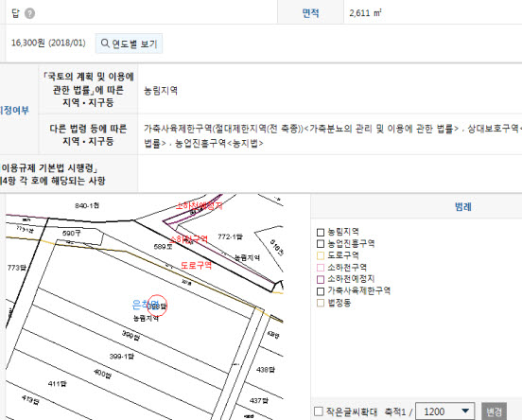Image resolution: width=522 pixels, height=420 pixels.
Task: Click the 면적 label cell
Action: (x=310, y=13)
